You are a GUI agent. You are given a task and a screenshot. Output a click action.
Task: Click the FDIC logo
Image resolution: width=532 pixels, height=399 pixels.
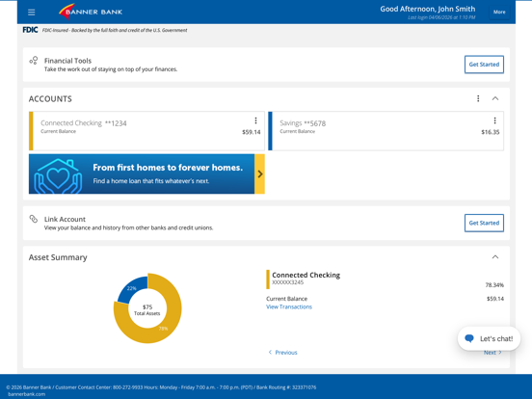click(x=30, y=30)
